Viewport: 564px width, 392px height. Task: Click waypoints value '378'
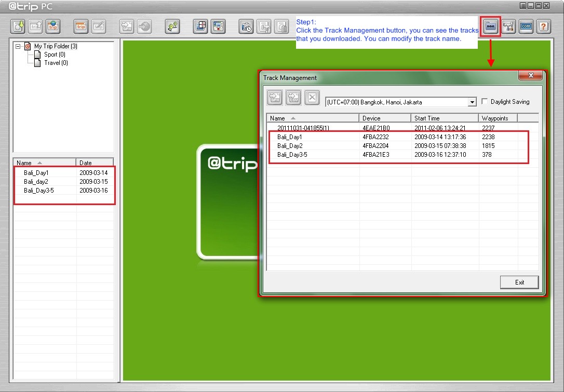(x=487, y=155)
